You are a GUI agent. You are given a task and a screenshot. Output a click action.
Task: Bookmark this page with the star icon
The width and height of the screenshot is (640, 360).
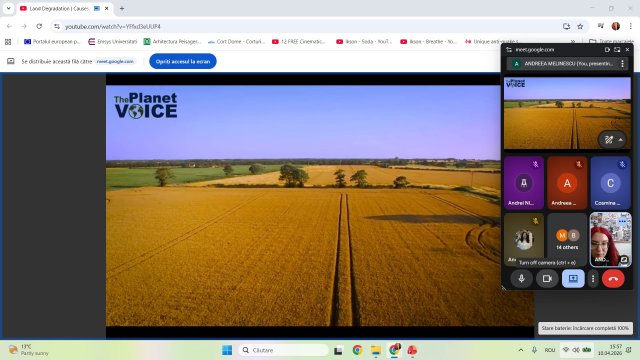(580, 26)
